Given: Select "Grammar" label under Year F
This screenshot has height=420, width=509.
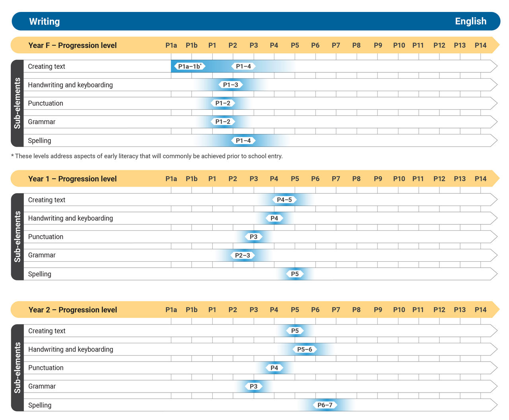Looking at the screenshot, I should click(x=41, y=122).
